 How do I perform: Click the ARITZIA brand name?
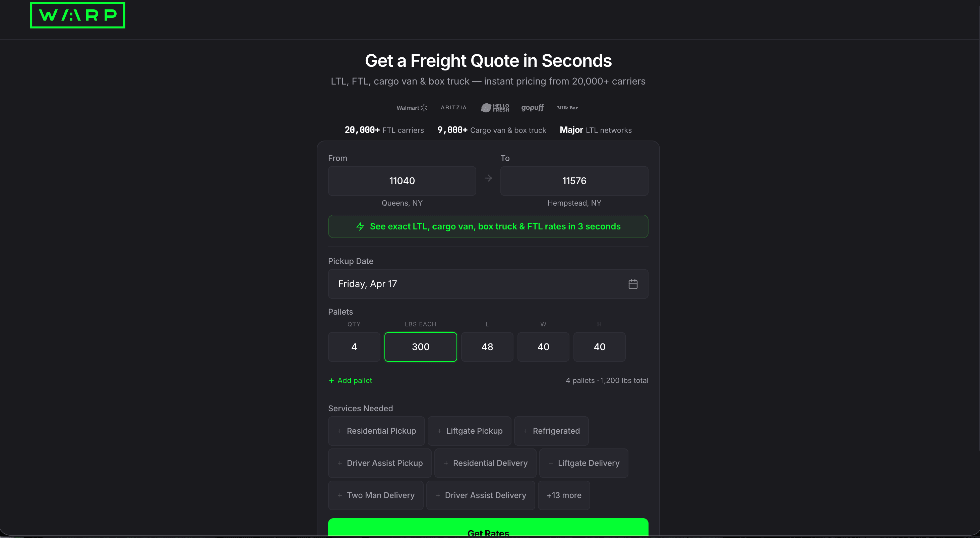click(x=453, y=107)
